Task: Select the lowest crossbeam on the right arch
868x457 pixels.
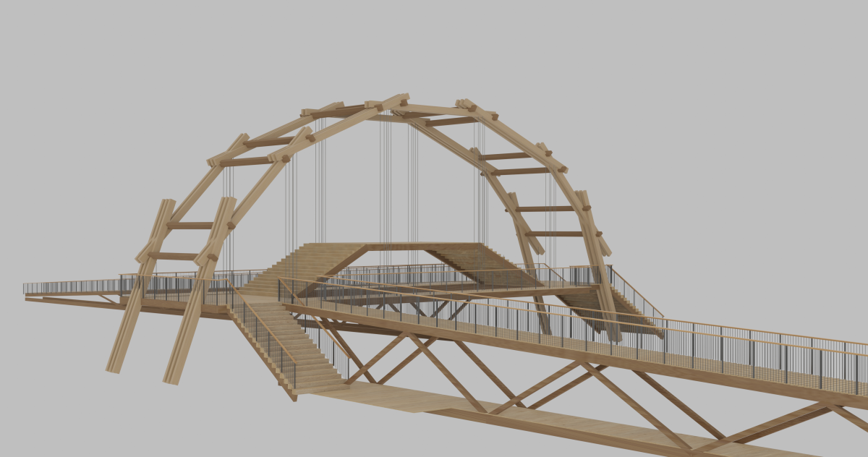Action: coord(556,234)
